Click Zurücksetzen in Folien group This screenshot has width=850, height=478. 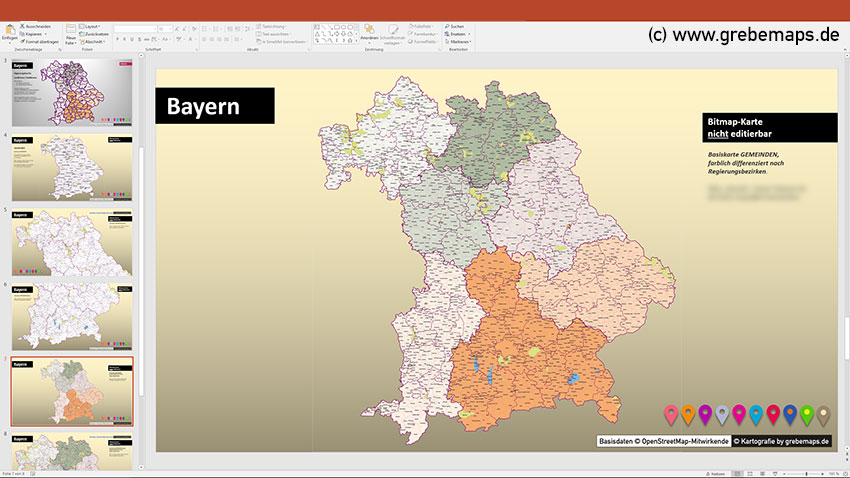[x=94, y=34]
